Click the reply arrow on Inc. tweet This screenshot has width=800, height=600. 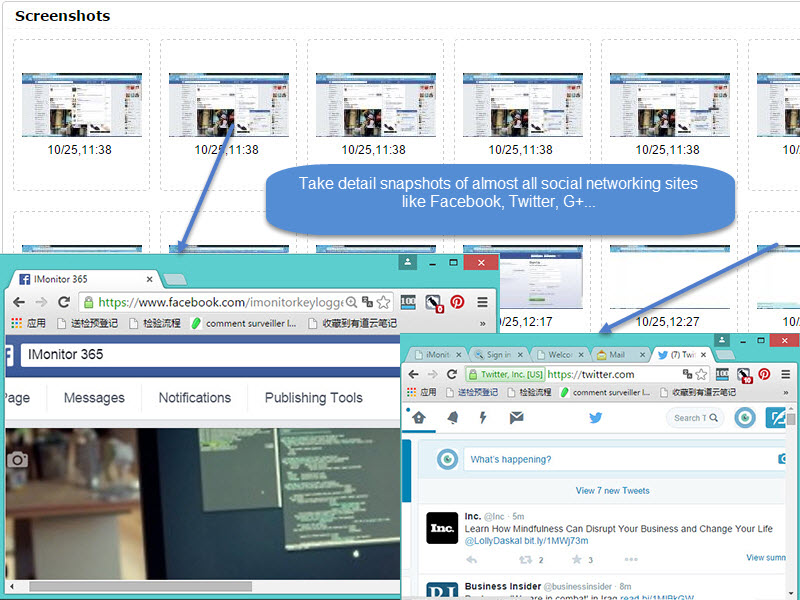[472, 560]
